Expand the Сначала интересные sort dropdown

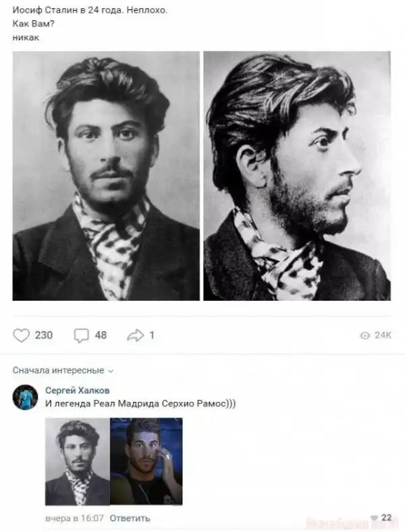pos(63,370)
